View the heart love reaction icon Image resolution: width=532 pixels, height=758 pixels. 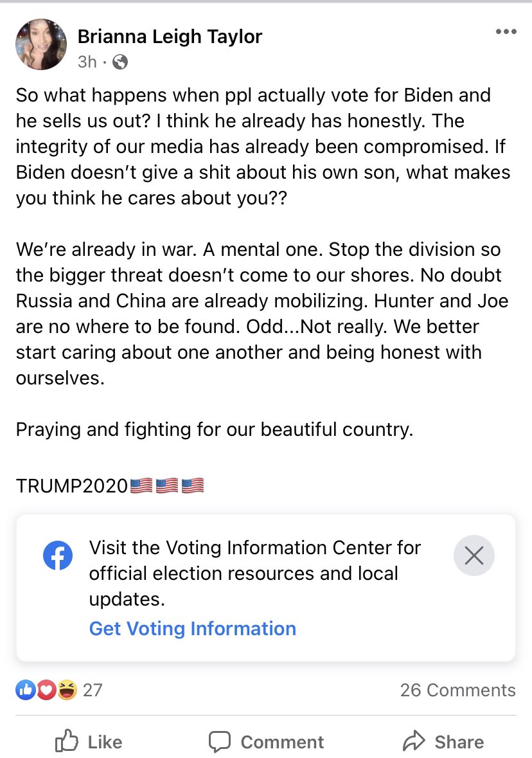click(46, 690)
